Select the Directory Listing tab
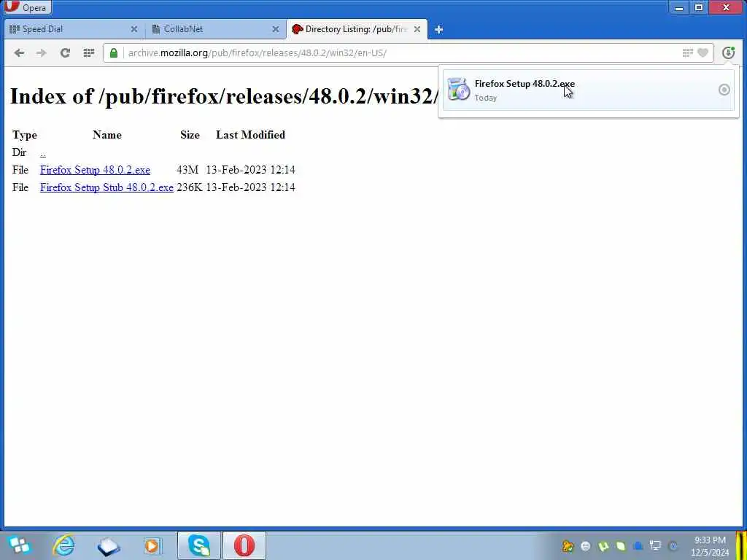 pos(357,29)
